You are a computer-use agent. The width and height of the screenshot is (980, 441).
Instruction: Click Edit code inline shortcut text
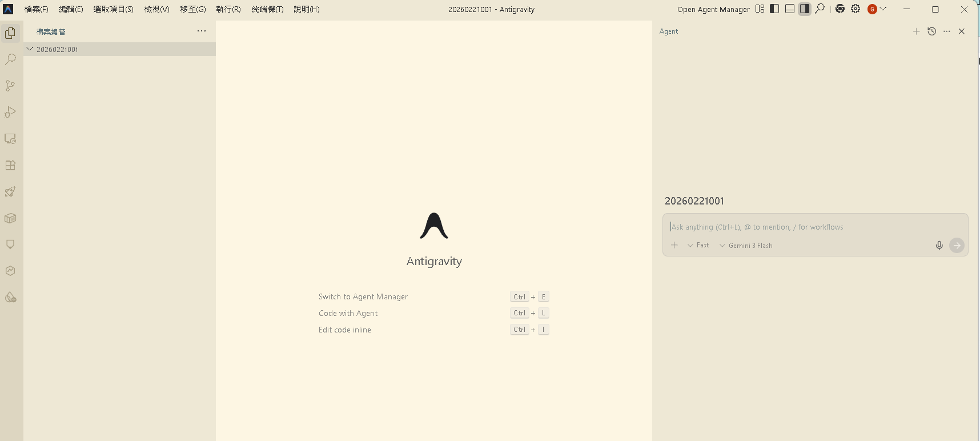(344, 330)
